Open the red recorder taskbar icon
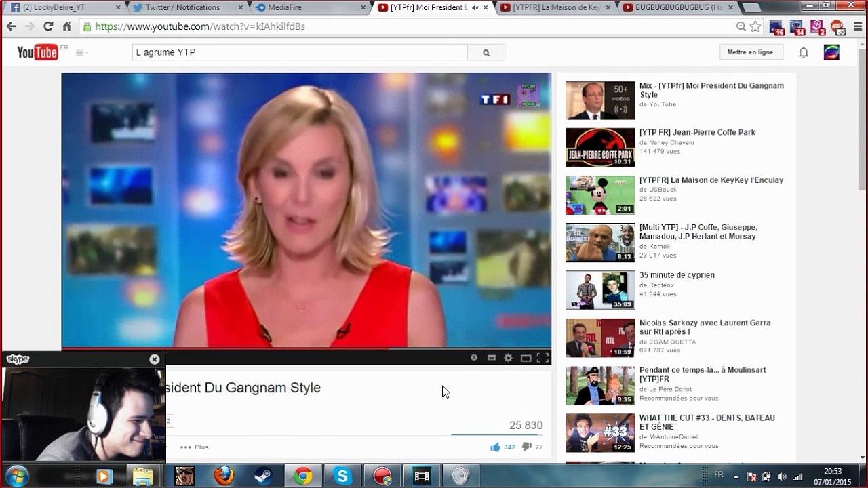This screenshot has width=868, height=488. (x=382, y=476)
